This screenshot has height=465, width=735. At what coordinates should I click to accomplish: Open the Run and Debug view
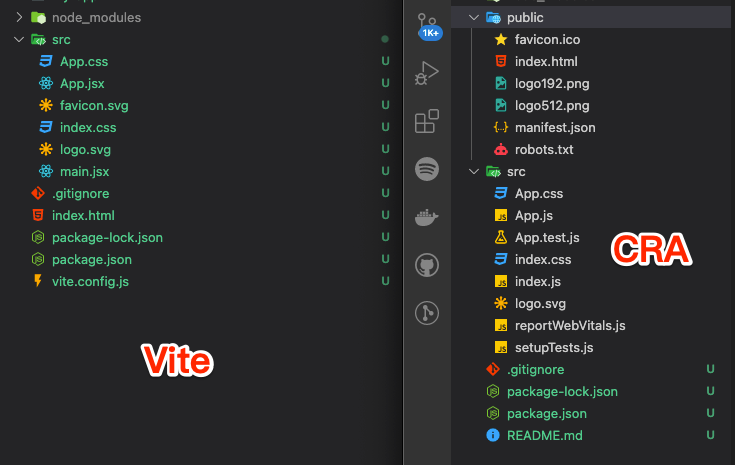(427, 73)
